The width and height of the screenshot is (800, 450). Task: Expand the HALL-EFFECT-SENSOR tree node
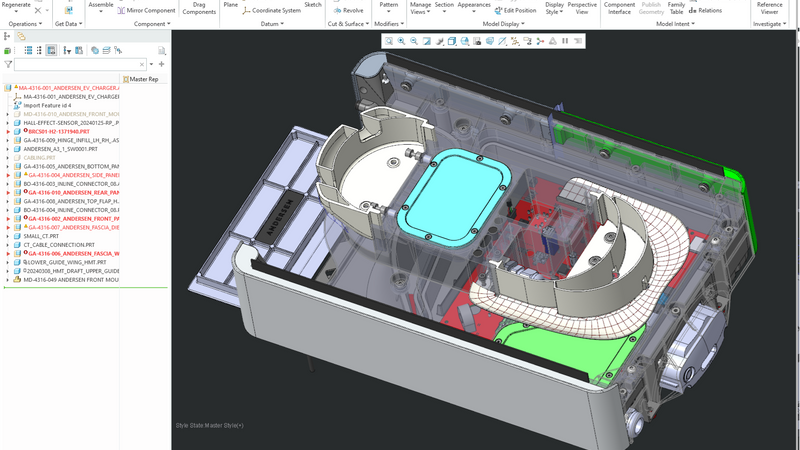[7, 122]
